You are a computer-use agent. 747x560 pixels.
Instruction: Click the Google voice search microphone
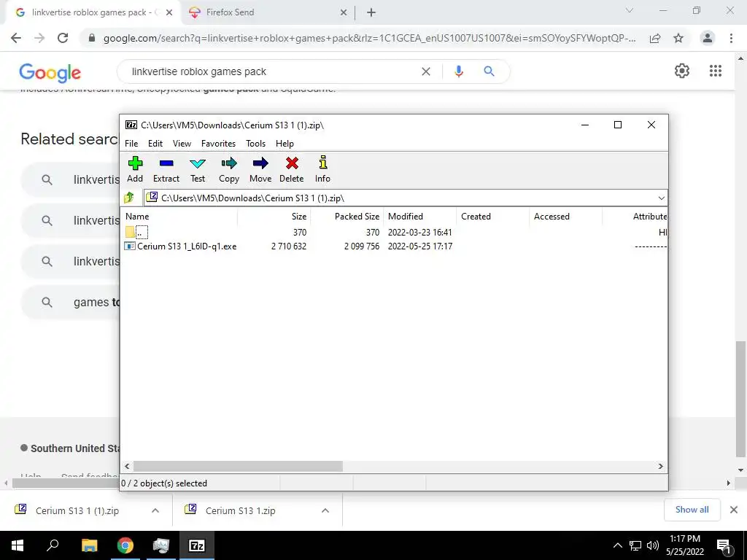(459, 71)
